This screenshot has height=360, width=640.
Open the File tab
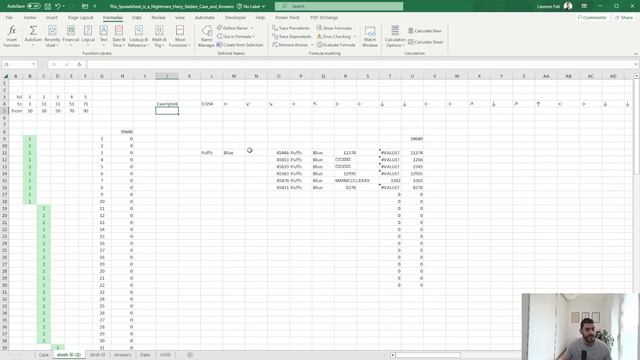(9, 18)
